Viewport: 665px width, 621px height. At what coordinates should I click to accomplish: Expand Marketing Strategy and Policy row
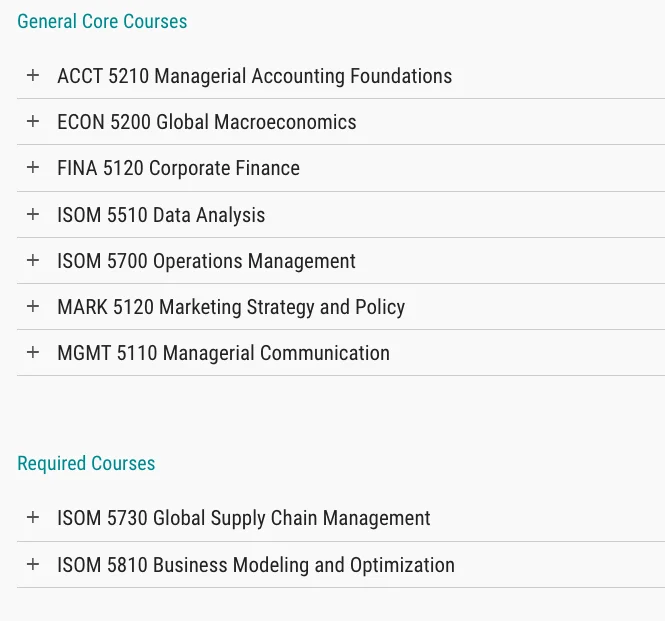point(231,307)
